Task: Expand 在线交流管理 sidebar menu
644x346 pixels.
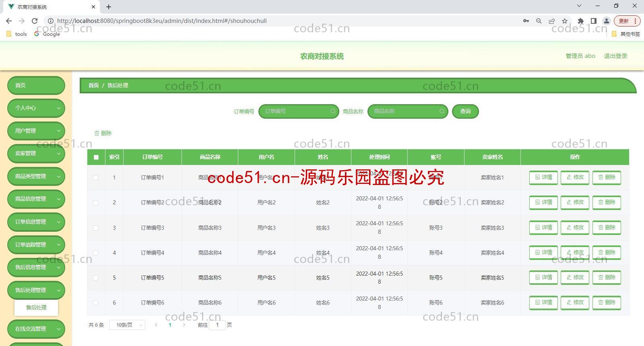Action: (x=36, y=329)
